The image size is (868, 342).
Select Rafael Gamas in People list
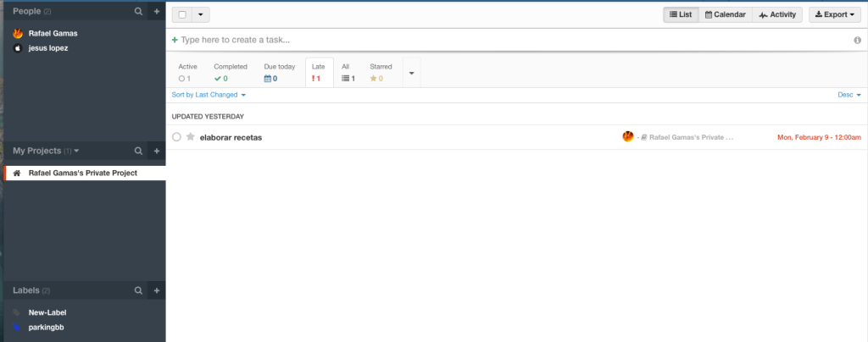[53, 34]
